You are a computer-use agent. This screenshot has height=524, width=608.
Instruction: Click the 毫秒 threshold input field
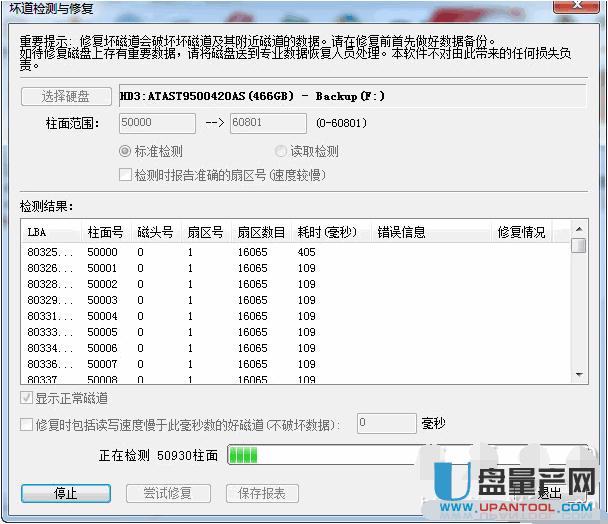386,424
